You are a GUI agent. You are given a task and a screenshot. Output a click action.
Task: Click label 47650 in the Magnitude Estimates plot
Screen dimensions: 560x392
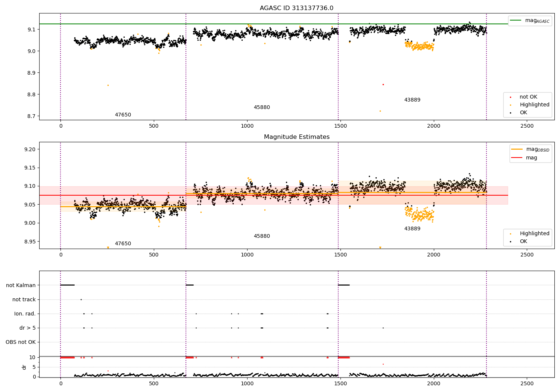tap(123, 244)
